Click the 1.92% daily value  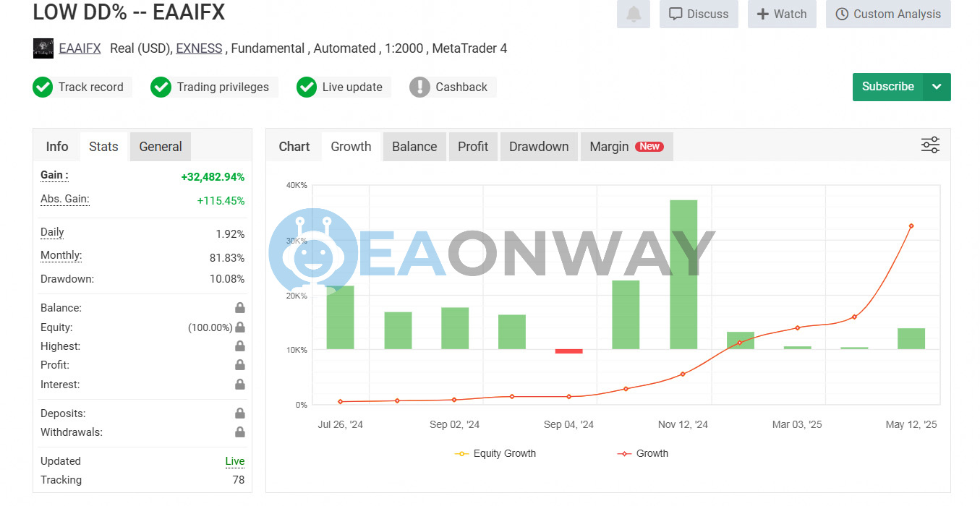click(230, 234)
